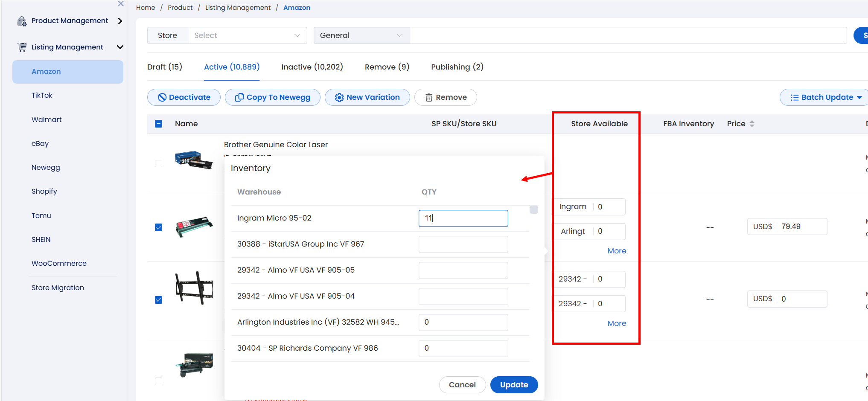Image resolution: width=868 pixels, height=401 pixels.
Task: Sort by Price column arrows
Action: coord(752,124)
